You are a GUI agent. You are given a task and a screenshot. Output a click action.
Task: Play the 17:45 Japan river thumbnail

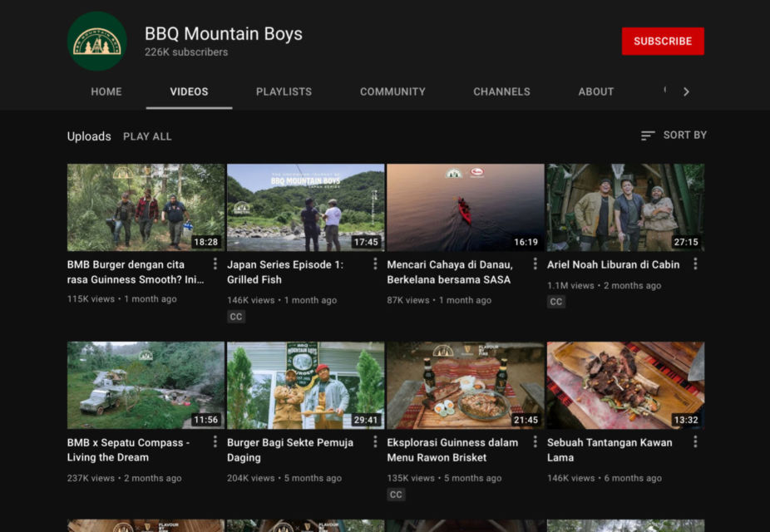[x=305, y=208]
